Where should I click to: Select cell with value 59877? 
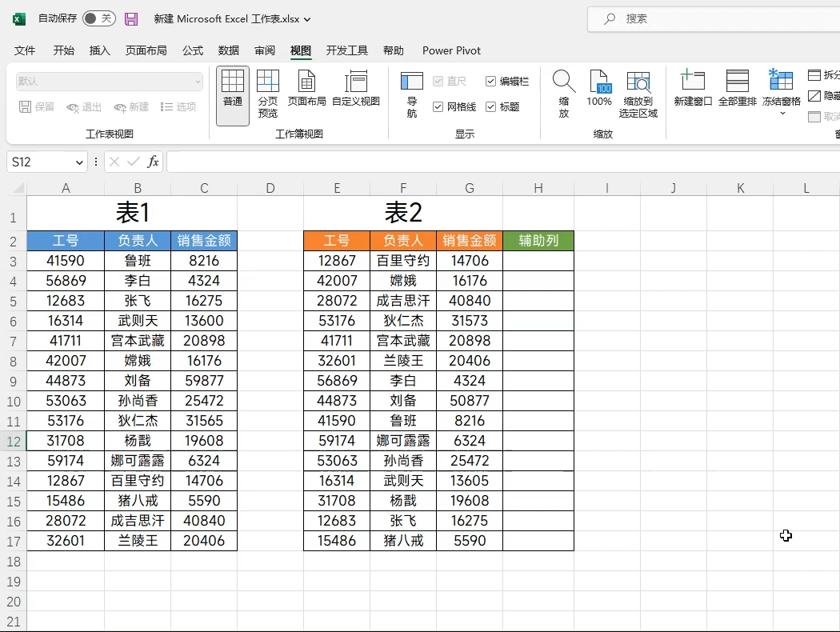pyautogui.click(x=204, y=381)
